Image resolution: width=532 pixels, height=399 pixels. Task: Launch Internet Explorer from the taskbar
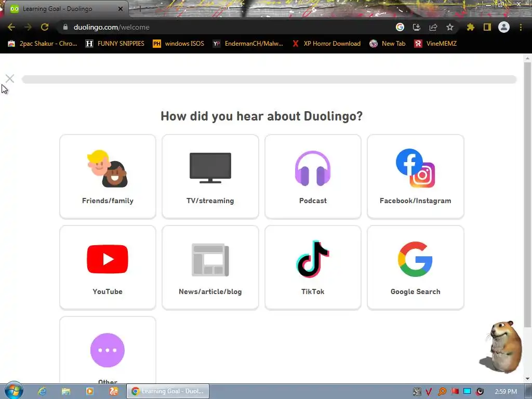pyautogui.click(x=42, y=391)
